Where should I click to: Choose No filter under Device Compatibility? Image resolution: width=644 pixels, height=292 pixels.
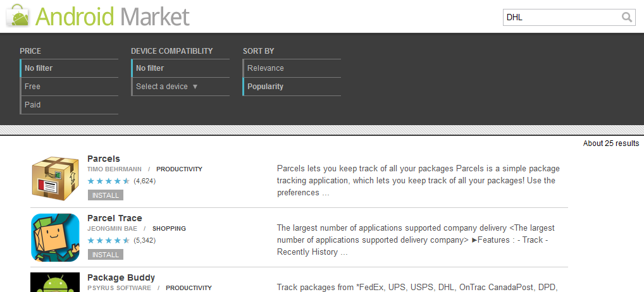click(x=150, y=68)
